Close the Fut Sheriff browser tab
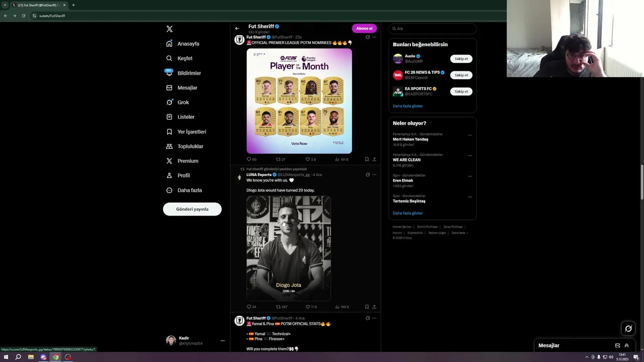This screenshot has width=644, height=362. (64, 5)
